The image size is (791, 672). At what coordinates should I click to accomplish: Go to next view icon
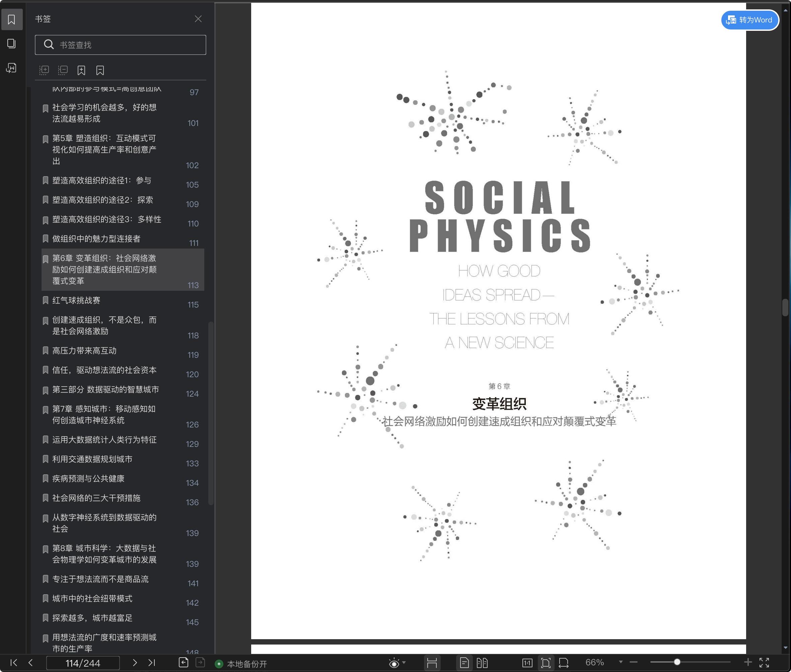(x=200, y=663)
